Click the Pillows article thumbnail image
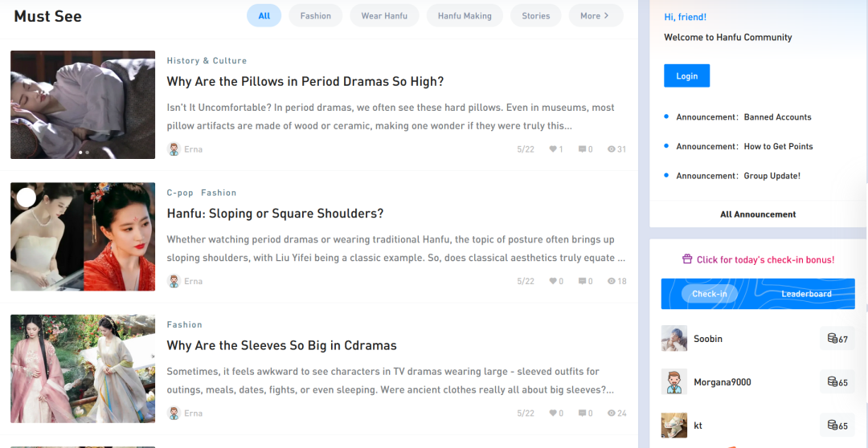The width and height of the screenshot is (868, 448). tap(83, 104)
